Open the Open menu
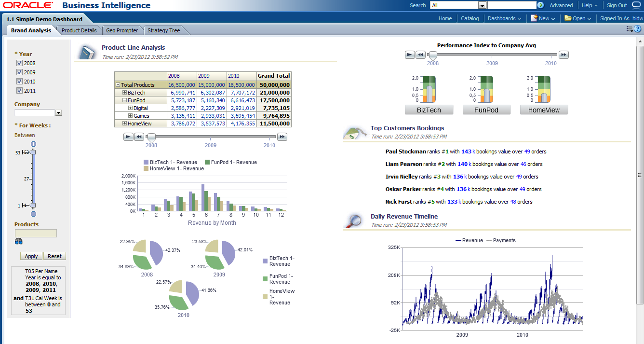The height and width of the screenshot is (344, 644). tap(578, 18)
